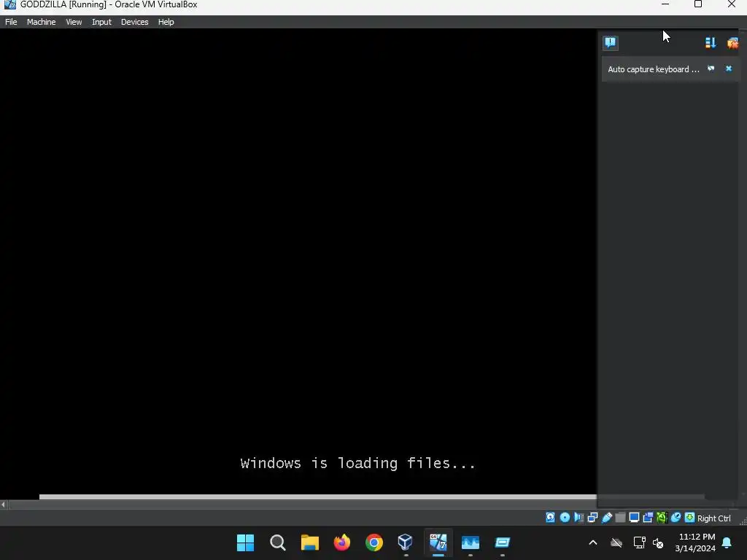The width and height of the screenshot is (747, 560).
Task: Click the OneDrive tray icon
Action: coord(616,542)
